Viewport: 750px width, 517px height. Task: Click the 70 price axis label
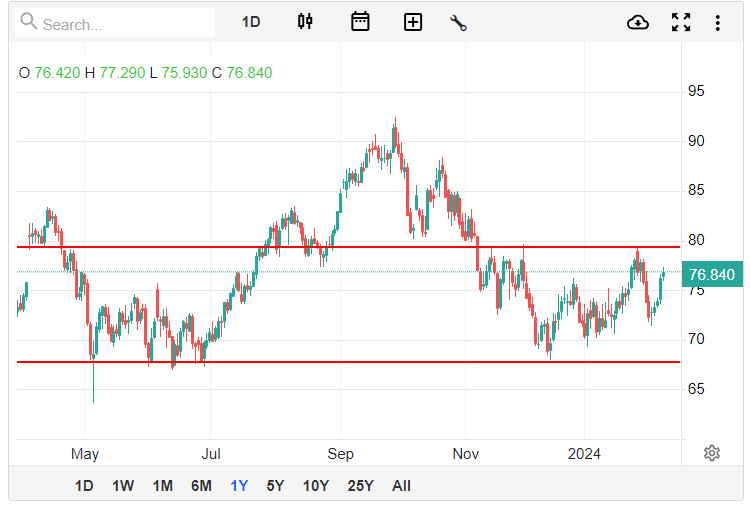696,339
